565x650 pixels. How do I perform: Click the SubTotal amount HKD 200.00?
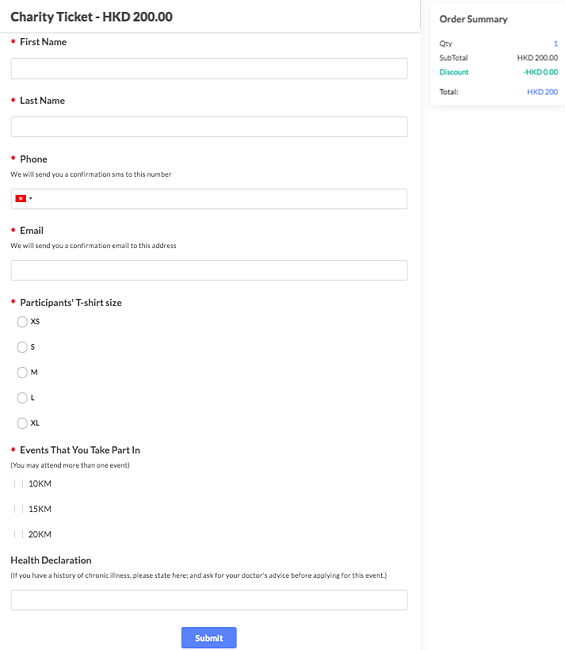pyautogui.click(x=537, y=58)
